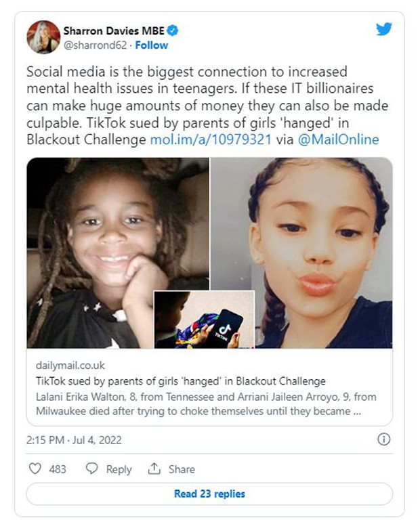Visit the @MailOnline mention
Viewport: 420px width, 522px height.
[338, 139]
